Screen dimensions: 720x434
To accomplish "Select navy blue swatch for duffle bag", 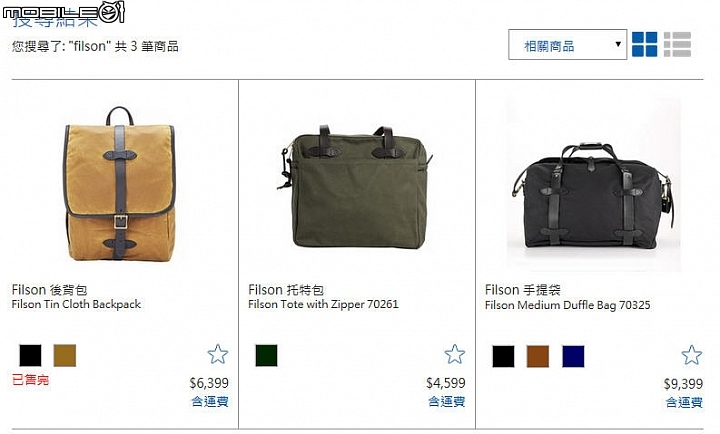I will coord(573,356).
